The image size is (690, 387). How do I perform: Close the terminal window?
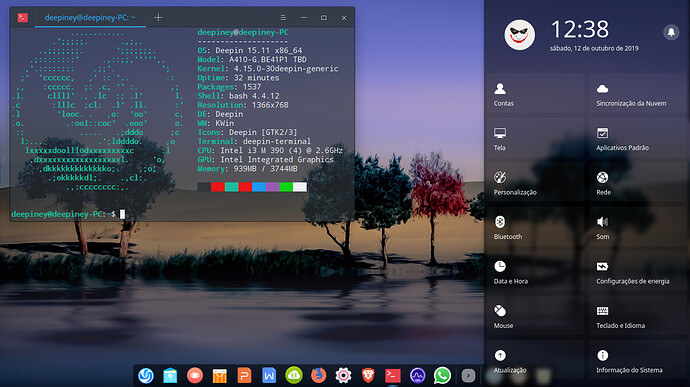point(344,18)
